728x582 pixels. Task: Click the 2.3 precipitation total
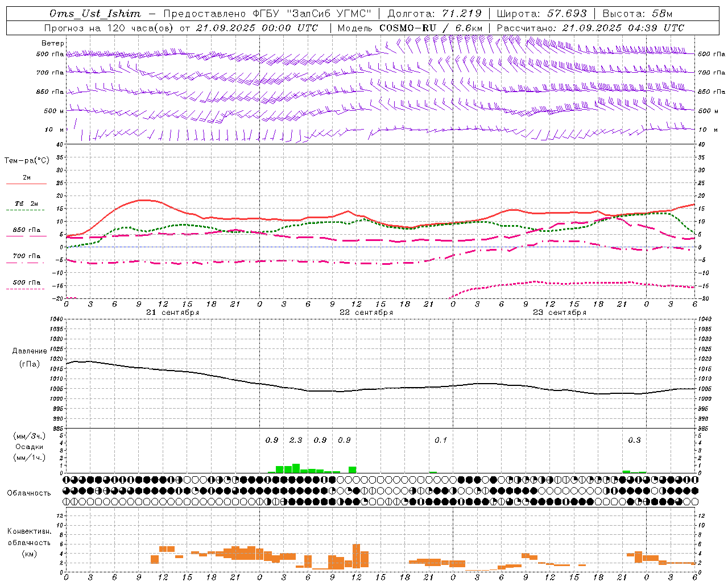point(296,440)
